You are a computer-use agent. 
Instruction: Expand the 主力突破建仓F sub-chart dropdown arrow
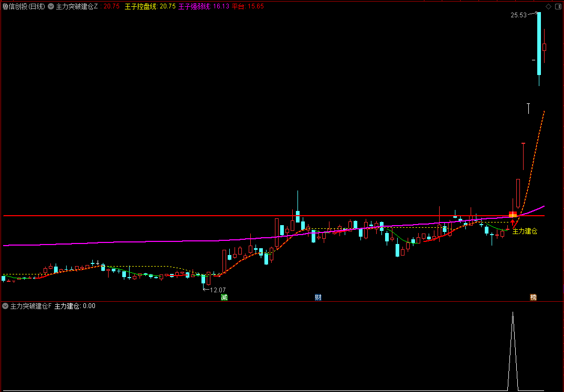[5, 306]
